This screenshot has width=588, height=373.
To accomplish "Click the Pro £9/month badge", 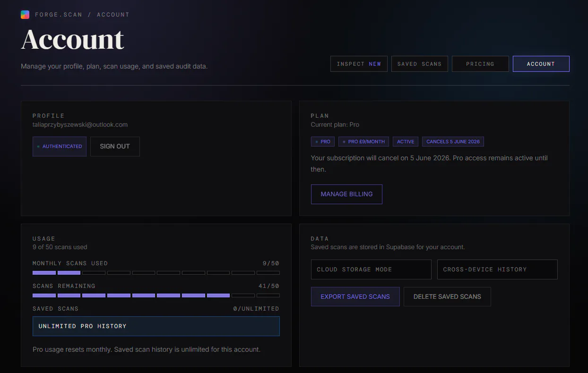I will pos(363,141).
